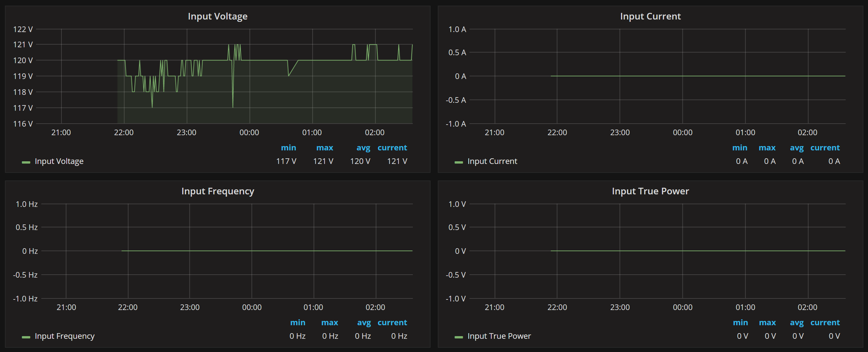
Task: Open color picker for Input Current series
Action: 459,162
